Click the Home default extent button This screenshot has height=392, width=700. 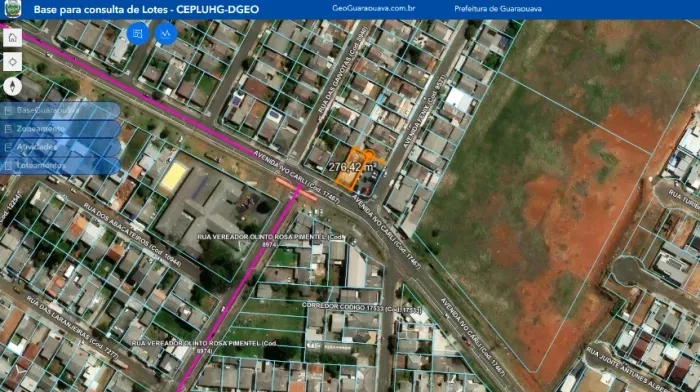12,38
